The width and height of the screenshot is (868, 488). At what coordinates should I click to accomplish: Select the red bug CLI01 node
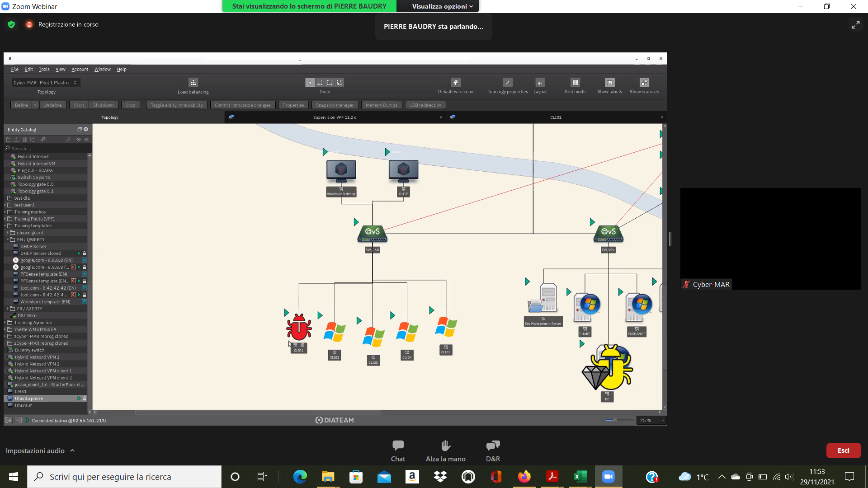299,327
